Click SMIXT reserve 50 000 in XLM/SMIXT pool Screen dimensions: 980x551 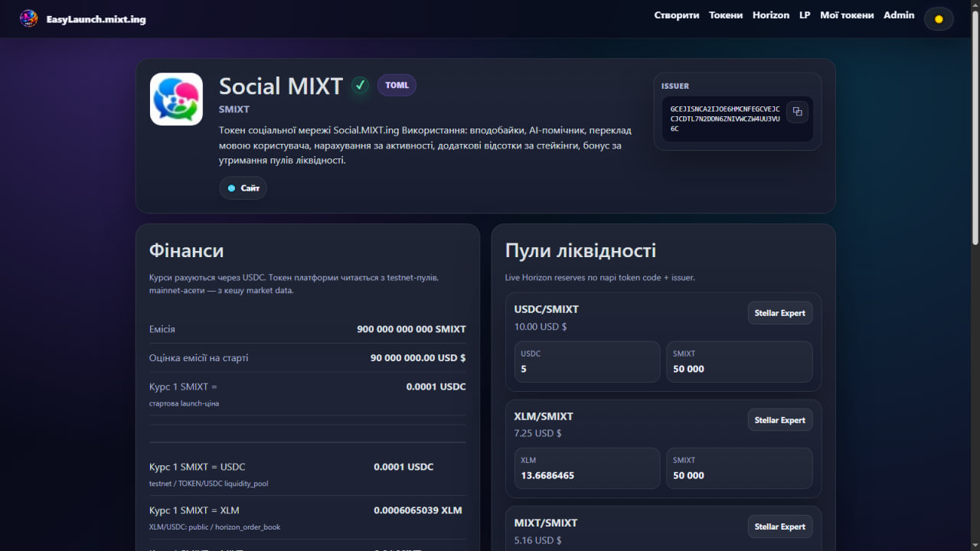pyautogui.click(x=688, y=475)
